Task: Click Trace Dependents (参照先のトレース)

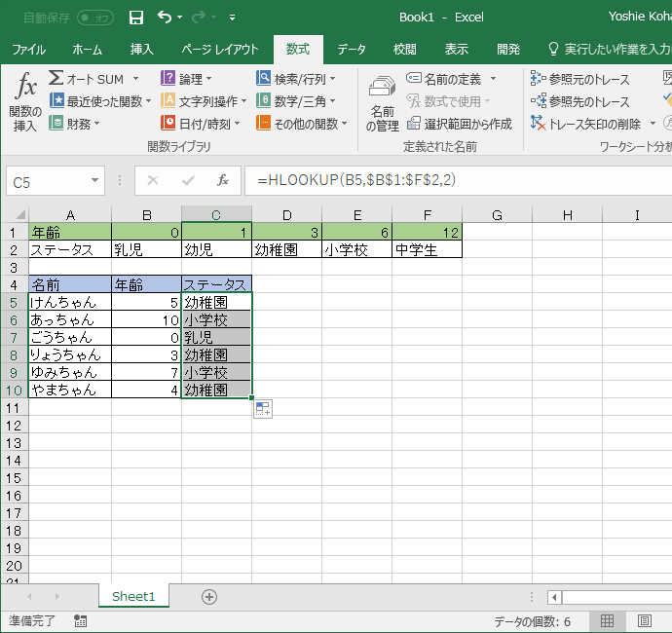Action: tap(579, 101)
